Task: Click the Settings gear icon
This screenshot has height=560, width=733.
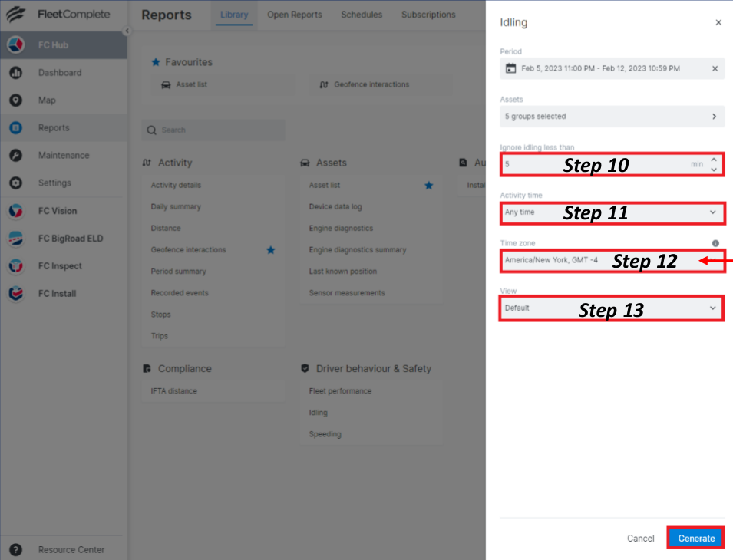Action: pyautogui.click(x=15, y=183)
